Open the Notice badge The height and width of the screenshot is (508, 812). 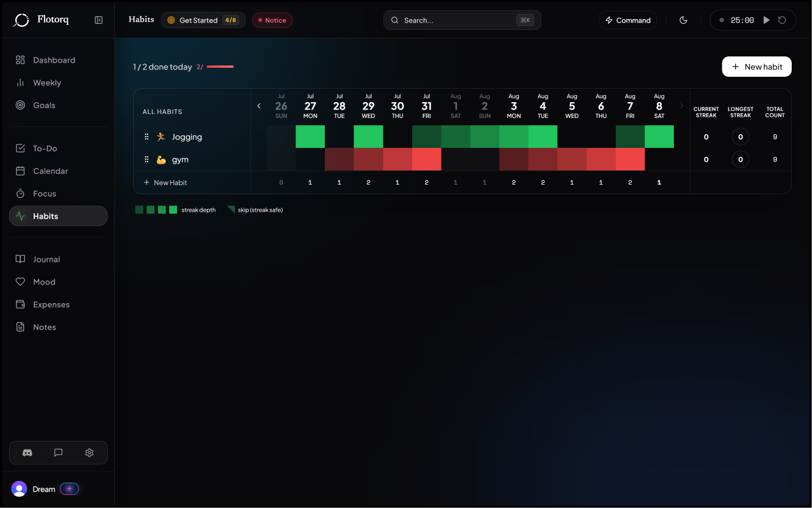pos(272,20)
